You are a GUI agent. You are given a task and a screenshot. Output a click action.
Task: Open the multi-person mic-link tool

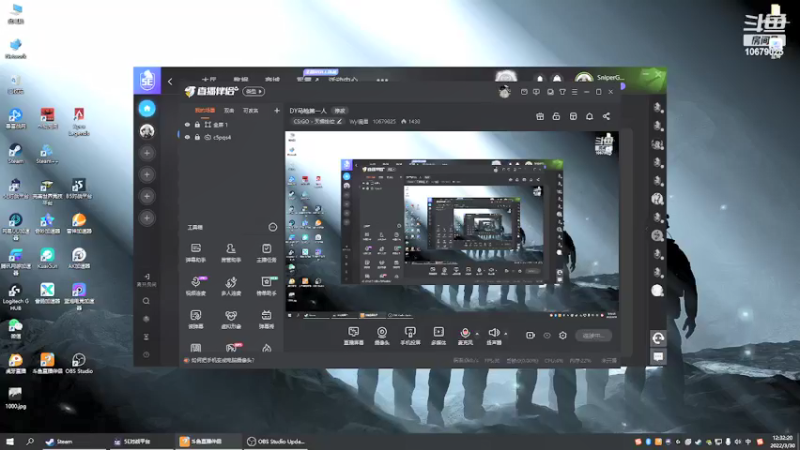coord(231,286)
